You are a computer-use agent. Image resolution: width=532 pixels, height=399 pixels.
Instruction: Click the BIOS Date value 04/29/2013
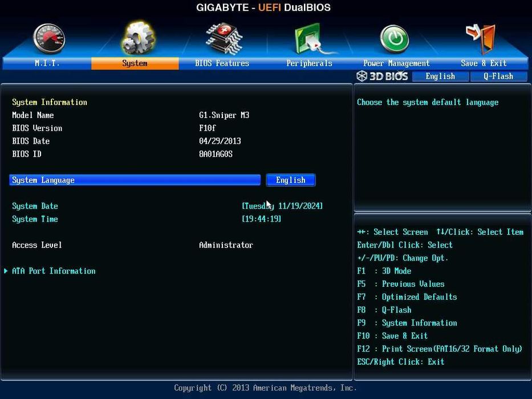pos(220,141)
